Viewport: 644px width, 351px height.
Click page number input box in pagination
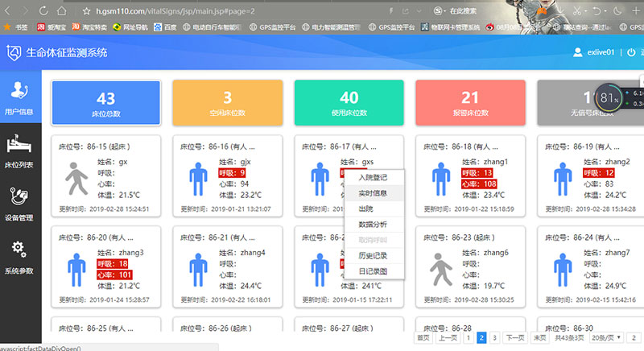pos(634,338)
